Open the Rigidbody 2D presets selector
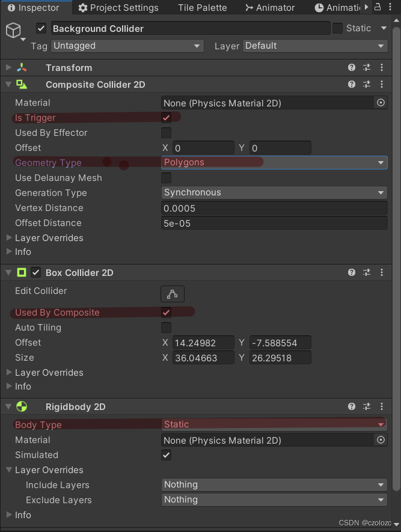This screenshot has height=532, width=401. tap(367, 407)
